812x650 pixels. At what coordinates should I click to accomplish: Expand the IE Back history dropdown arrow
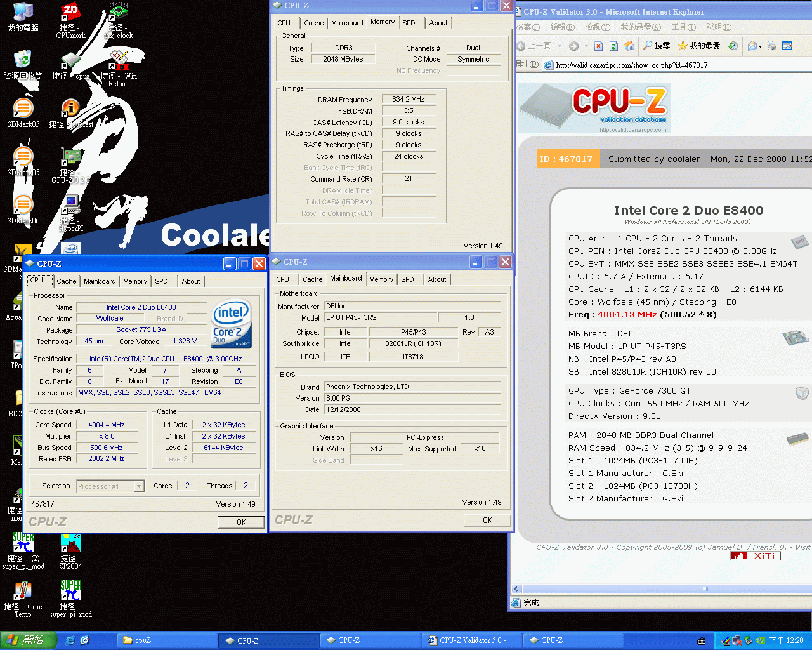coord(559,46)
